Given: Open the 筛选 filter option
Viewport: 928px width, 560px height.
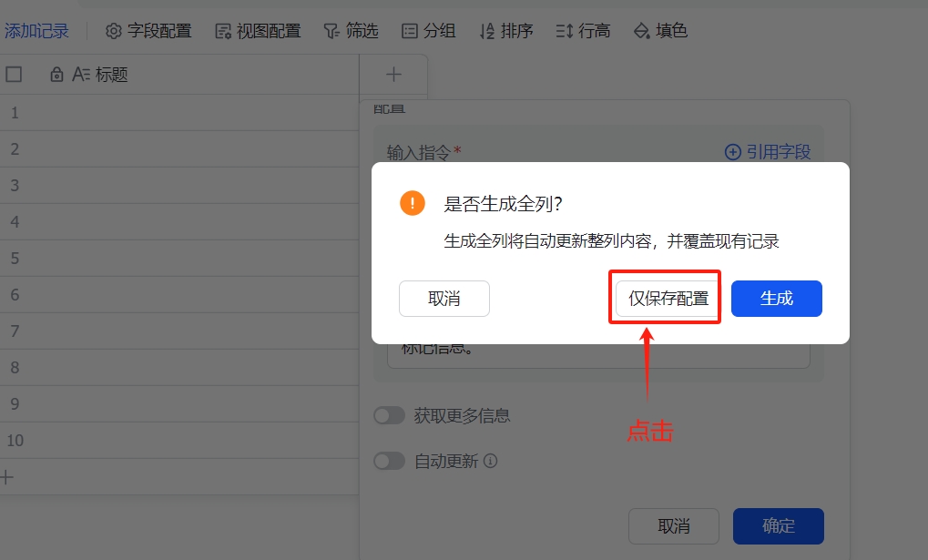Looking at the screenshot, I should pyautogui.click(x=351, y=31).
